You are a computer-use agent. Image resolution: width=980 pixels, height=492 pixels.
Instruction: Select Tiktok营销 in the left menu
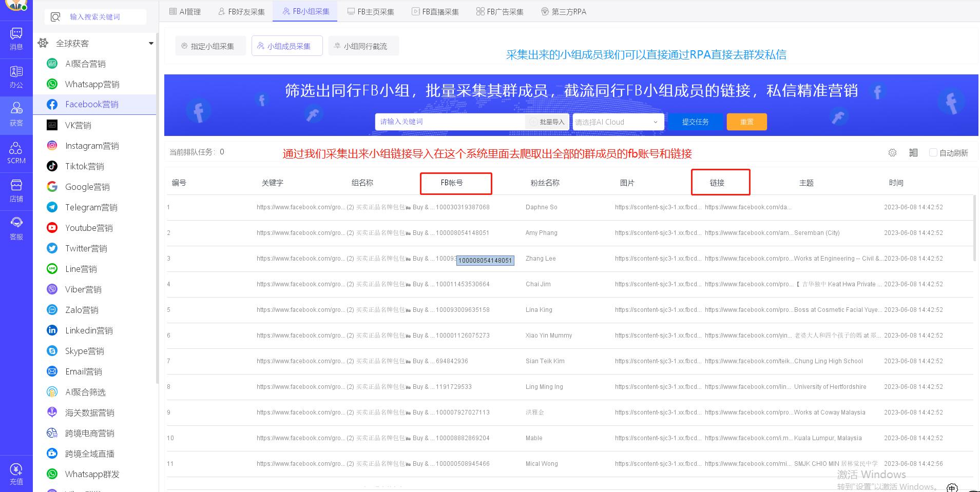[85, 166]
